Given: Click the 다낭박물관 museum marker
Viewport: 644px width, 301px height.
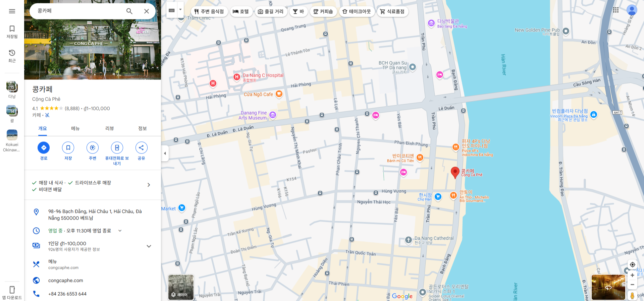Looking at the screenshot, I should (x=431, y=23).
